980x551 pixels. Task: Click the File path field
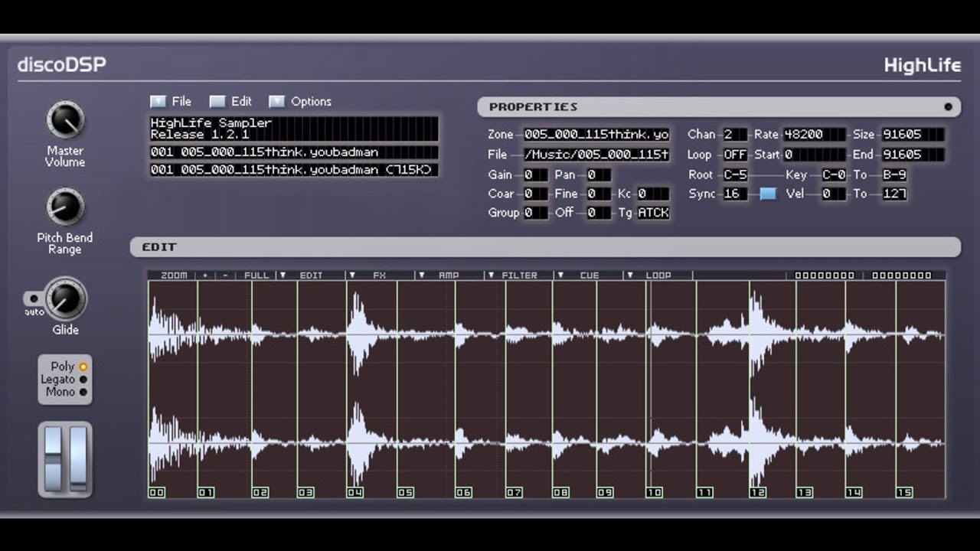pos(596,155)
